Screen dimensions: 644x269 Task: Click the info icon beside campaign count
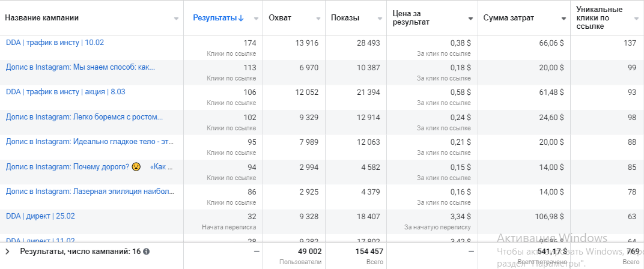147,252
